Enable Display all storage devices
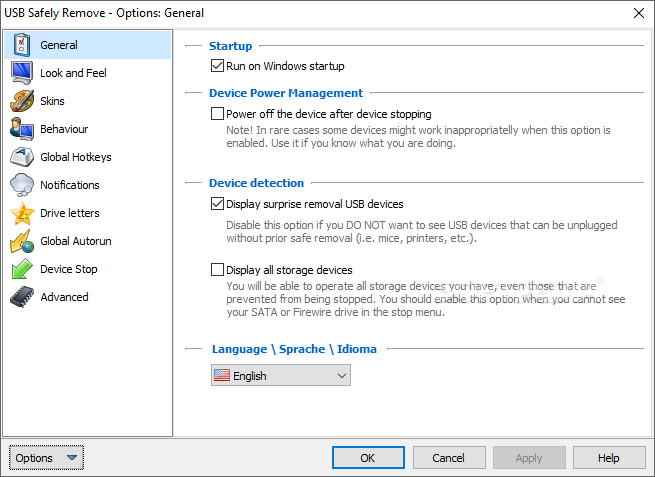This screenshot has height=477, width=655. 217,270
